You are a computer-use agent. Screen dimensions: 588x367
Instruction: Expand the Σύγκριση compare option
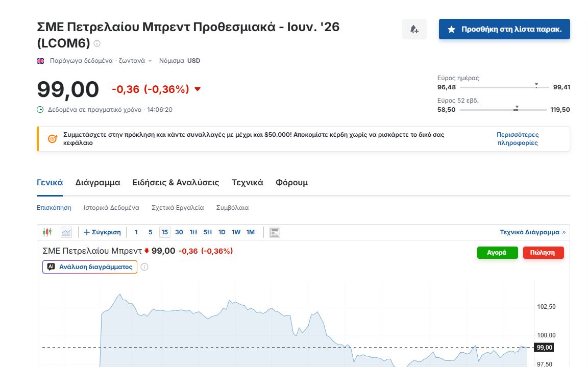coord(102,232)
